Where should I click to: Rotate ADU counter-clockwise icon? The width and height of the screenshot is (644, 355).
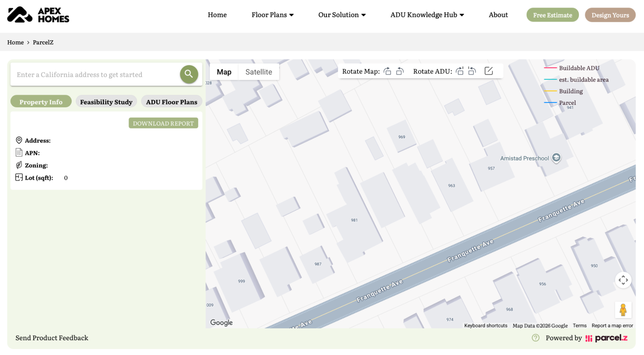click(x=472, y=71)
